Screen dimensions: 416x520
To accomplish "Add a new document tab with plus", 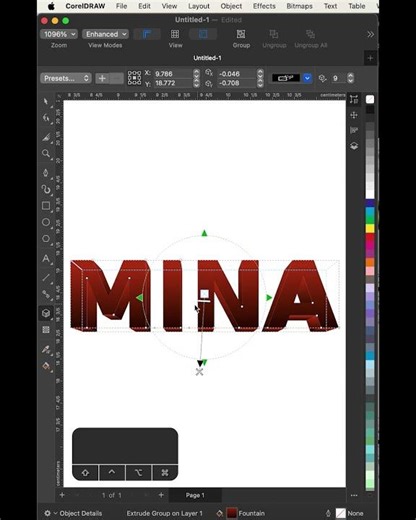I will (x=370, y=58).
